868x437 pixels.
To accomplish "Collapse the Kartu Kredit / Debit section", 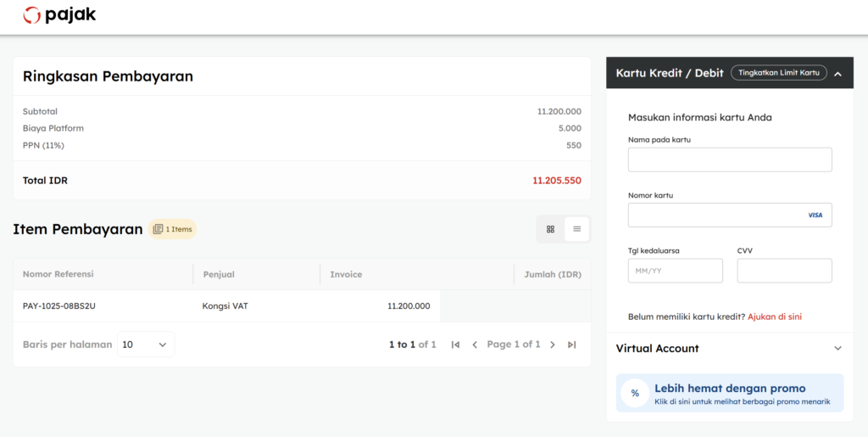I will pos(837,74).
